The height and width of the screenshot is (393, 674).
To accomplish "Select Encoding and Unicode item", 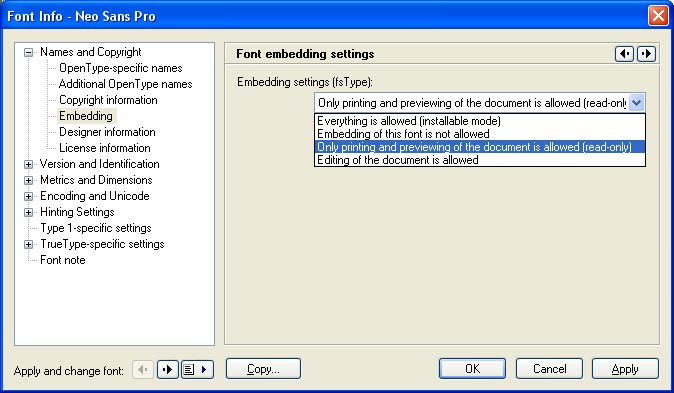I will click(95, 196).
